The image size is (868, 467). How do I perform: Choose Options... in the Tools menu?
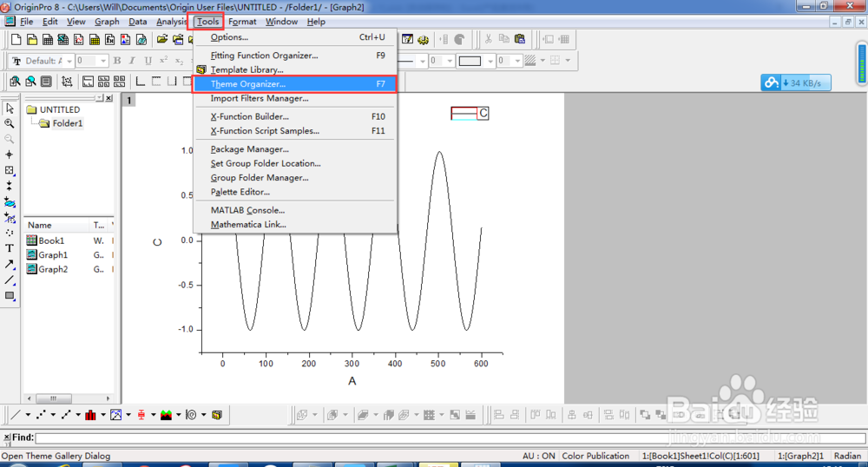click(294, 37)
